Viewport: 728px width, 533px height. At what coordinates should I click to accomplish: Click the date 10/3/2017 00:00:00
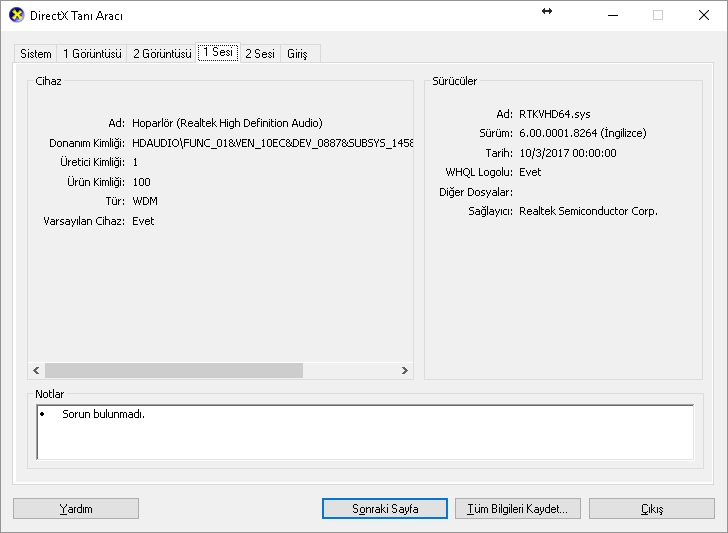pyautogui.click(x=567, y=153)
